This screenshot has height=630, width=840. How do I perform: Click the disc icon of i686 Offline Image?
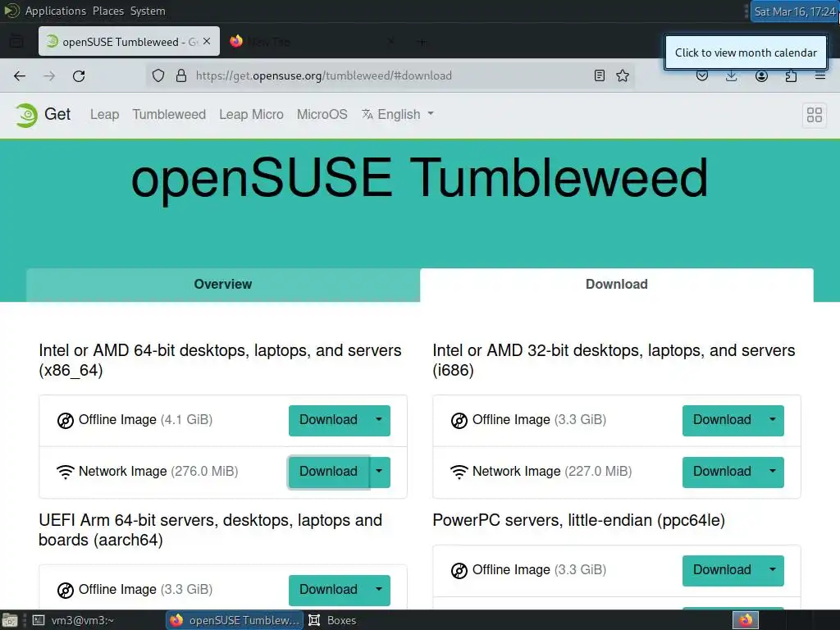pos(459,421)
